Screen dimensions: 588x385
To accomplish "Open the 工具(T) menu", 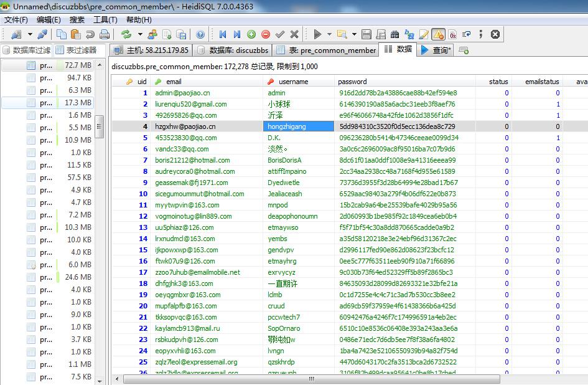I will click(x=105, y=20).
